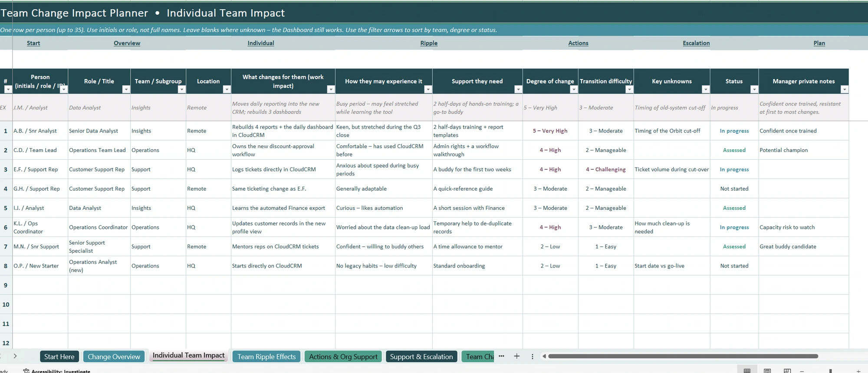
Task: Select cell 'A.B. / Snr Analyst'
Action: pos(40,131)
